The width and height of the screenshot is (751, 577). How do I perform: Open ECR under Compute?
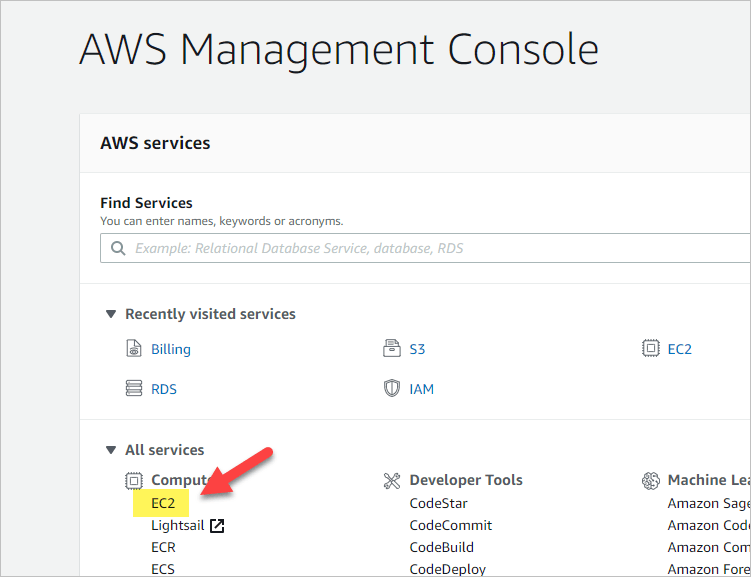tap(163, 547)
